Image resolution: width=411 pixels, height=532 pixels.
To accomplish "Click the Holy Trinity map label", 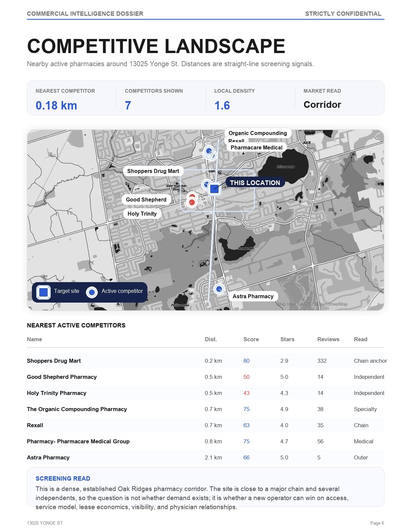I will (142, 214).
